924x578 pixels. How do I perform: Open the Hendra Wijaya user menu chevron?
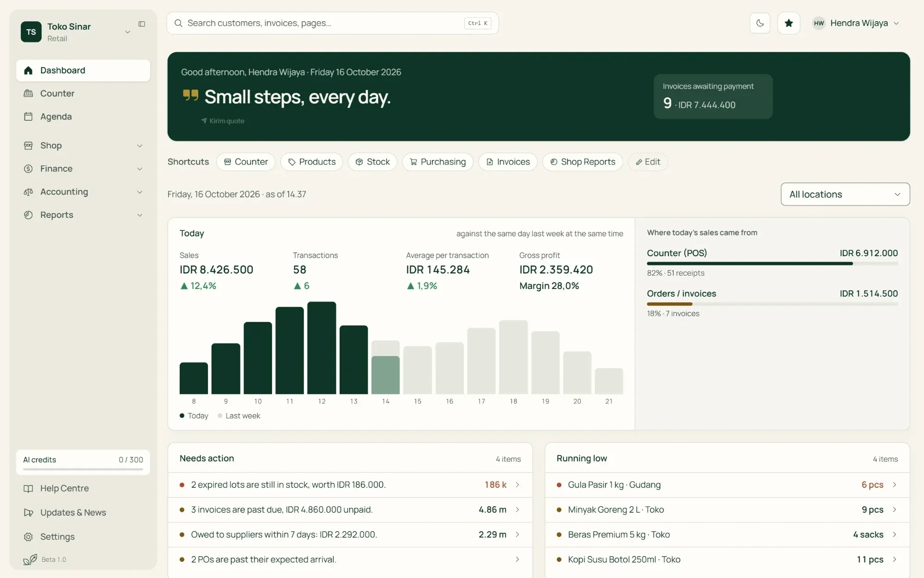896,23
